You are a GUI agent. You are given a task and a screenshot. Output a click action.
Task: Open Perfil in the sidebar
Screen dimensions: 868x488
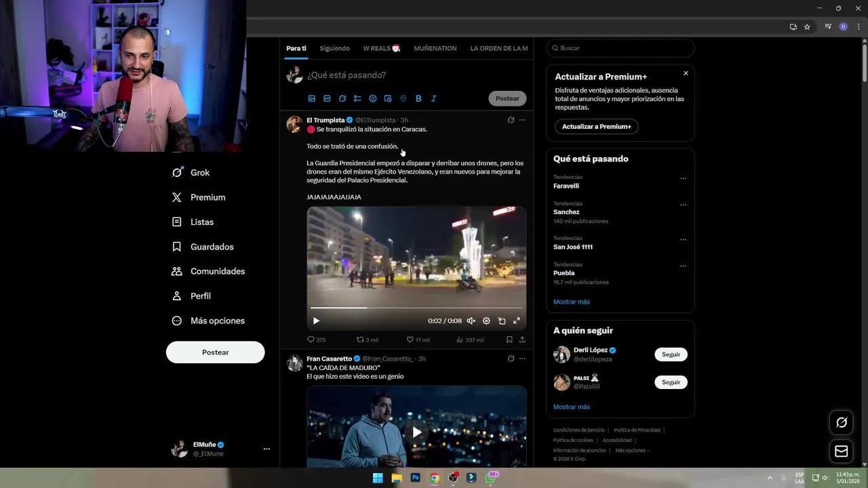pyautogui.click(x=191, y=296)
